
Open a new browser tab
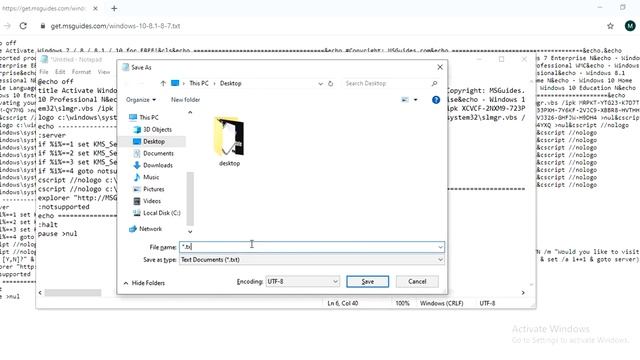[114, 8]
